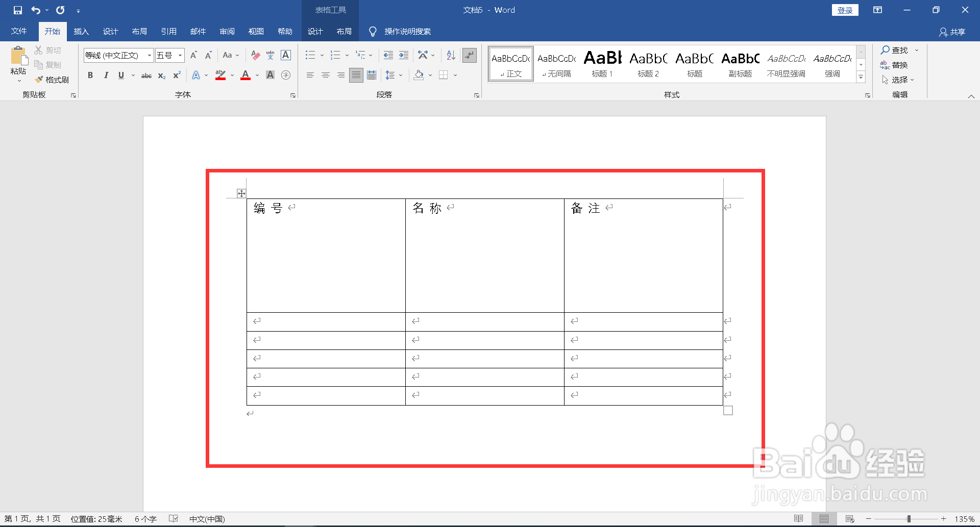Viewport: 980px width, 527px height.
Task: Click the Character border icon
Action: tap(286, 55)
